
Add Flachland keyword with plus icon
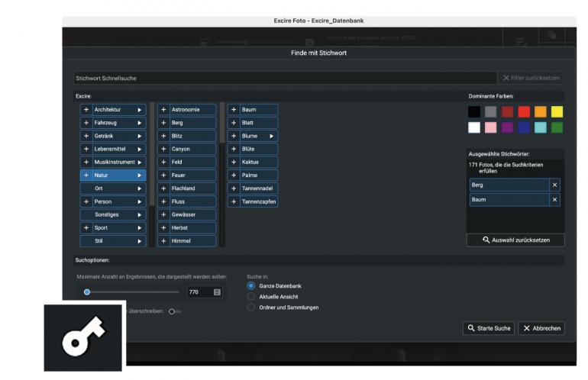pyautogui.click(x=163, y=188)
